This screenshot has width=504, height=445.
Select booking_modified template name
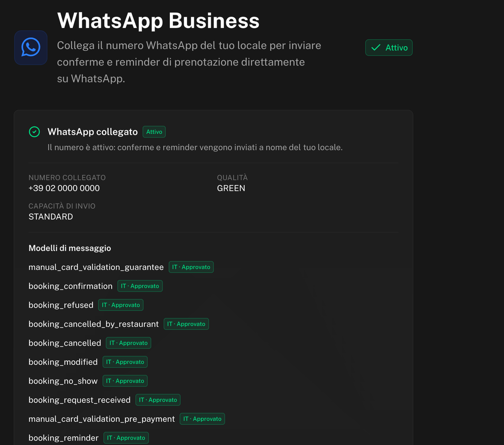pyautogui.click(x=63, y=362)
